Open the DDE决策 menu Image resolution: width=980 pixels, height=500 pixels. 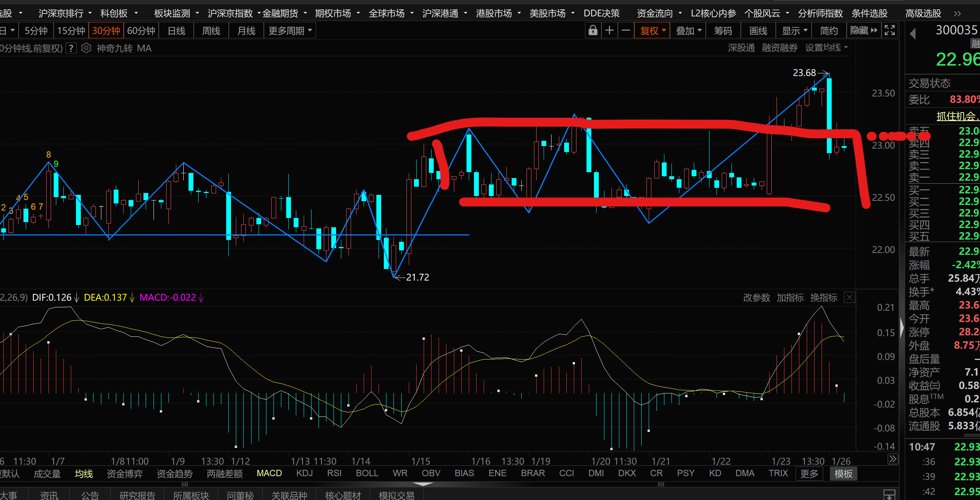click(x=601, y=13)
